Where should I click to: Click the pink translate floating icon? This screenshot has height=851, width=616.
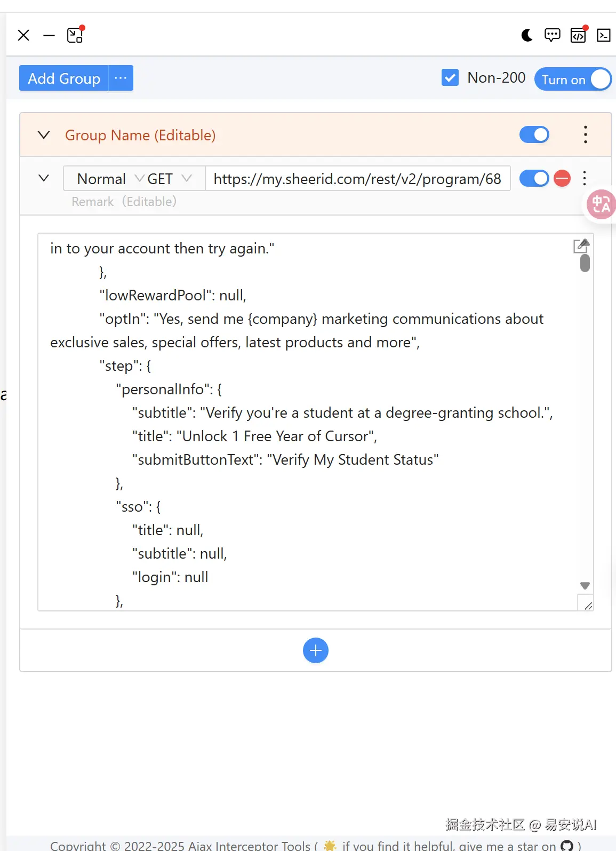(601, 204)
